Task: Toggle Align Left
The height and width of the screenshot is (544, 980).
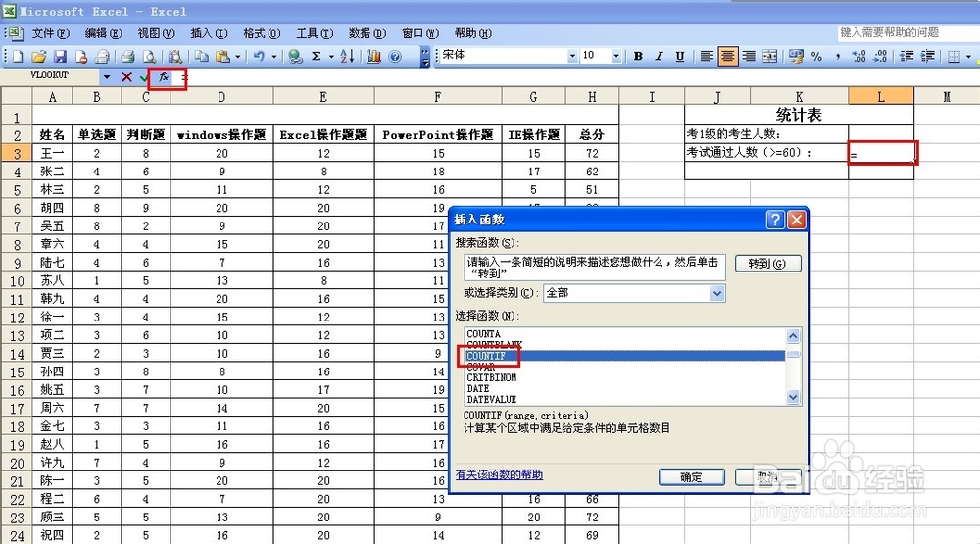Action: (707, 56)
